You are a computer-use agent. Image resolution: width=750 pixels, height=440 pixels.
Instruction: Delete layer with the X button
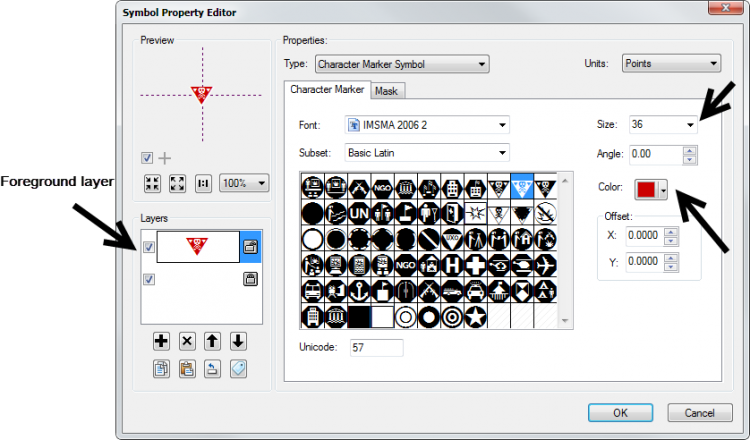click(186, 340)
